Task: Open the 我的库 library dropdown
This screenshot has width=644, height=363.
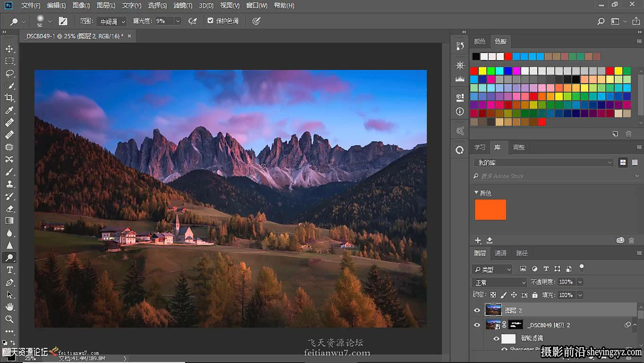Action: 543,163
